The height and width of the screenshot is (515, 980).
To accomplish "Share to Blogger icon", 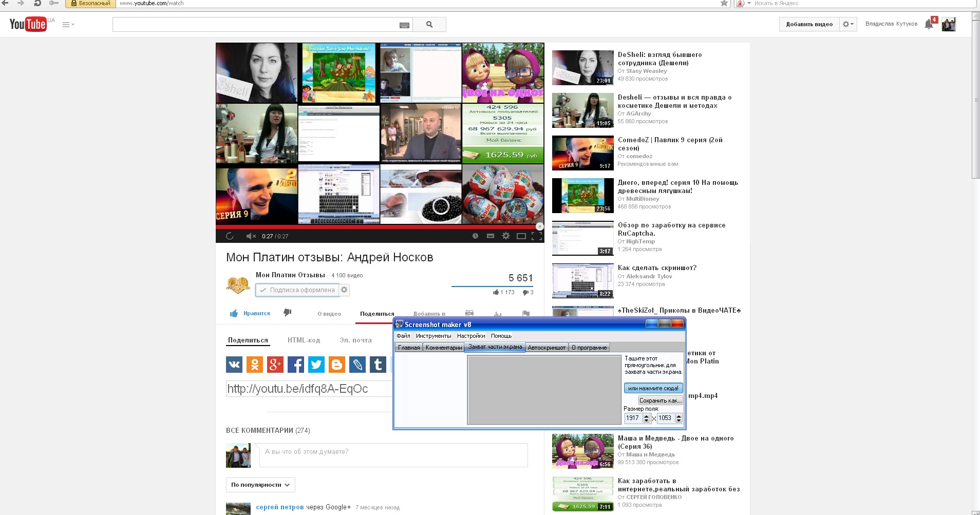I will [337, 365].
